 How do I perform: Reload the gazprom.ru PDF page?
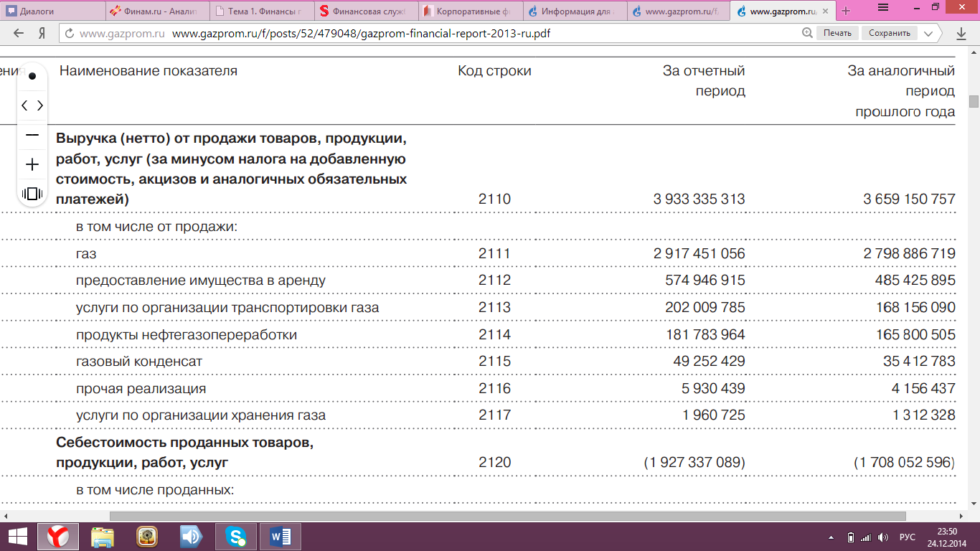tap(69, 34)
